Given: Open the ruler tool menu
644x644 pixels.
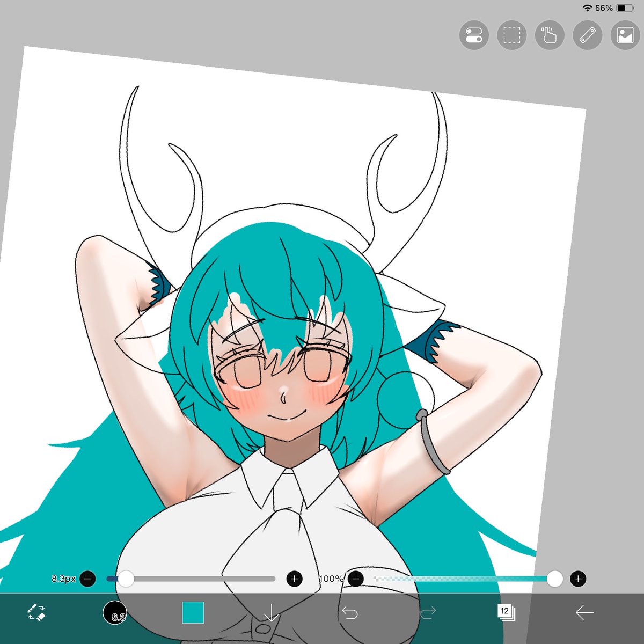Looking at the screenshot, I should coord(588,36).
